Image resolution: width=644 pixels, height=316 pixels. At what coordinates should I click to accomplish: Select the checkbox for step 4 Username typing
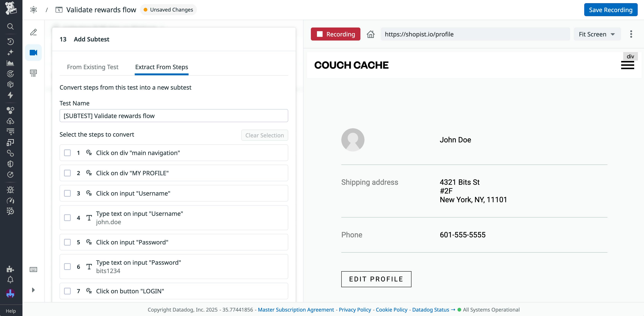tap(67, 218)
